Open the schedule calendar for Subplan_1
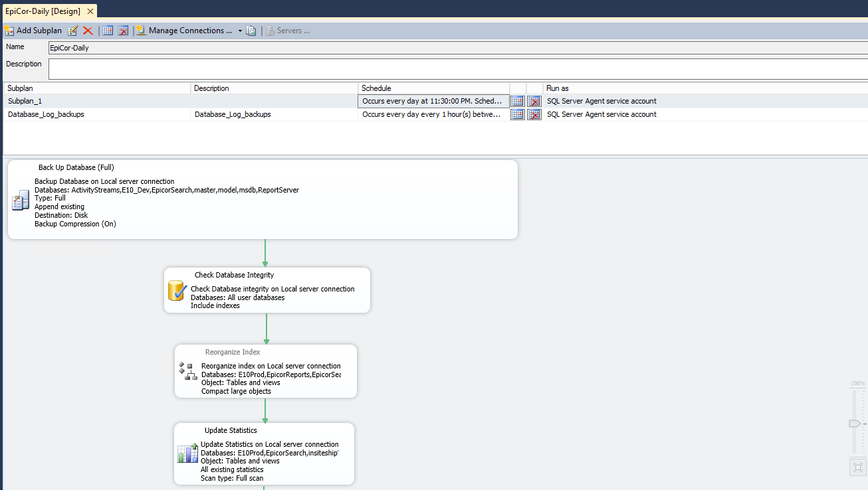This screenshot has width=868, height=490. pos(518,101)
